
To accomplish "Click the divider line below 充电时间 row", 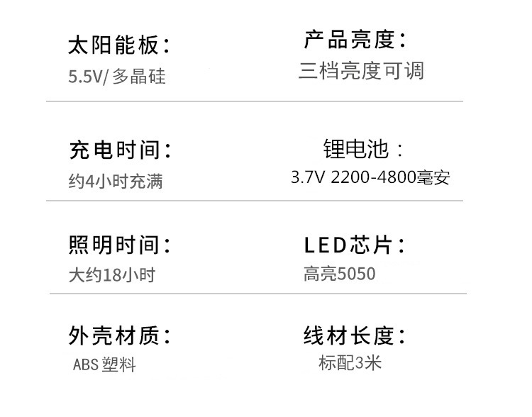I will tap(255, 201).
